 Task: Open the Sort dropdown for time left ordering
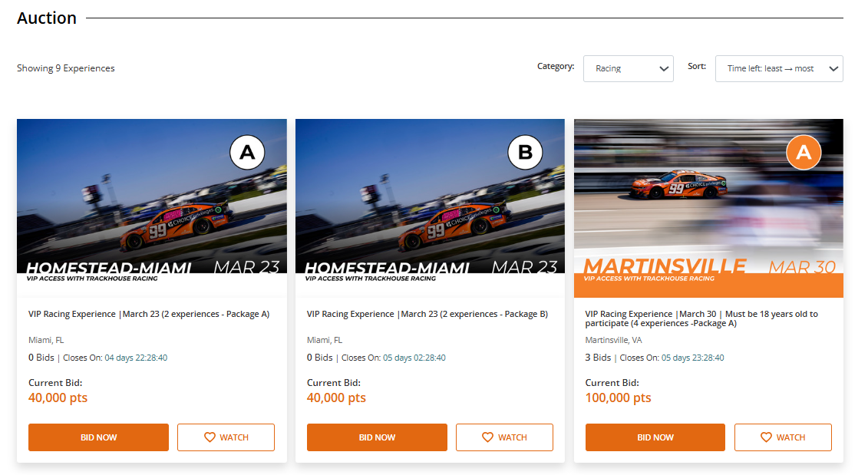779,68
